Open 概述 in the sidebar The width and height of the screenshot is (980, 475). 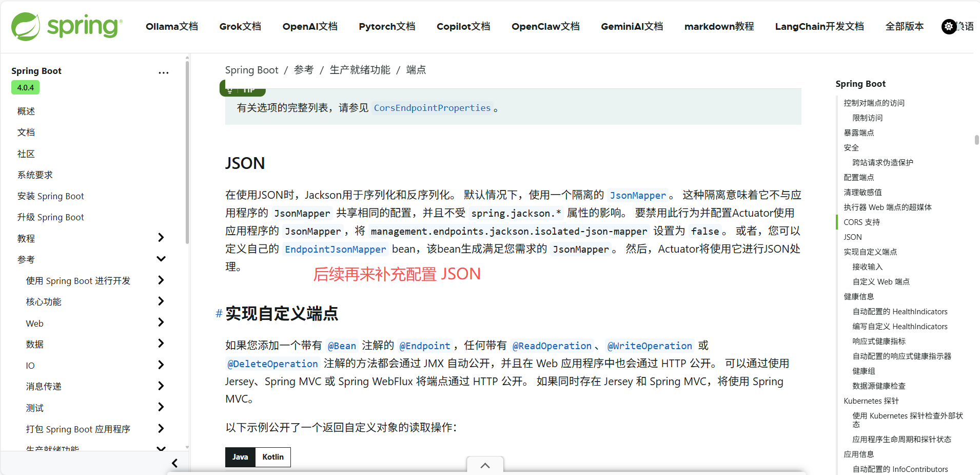click(26, 111)
